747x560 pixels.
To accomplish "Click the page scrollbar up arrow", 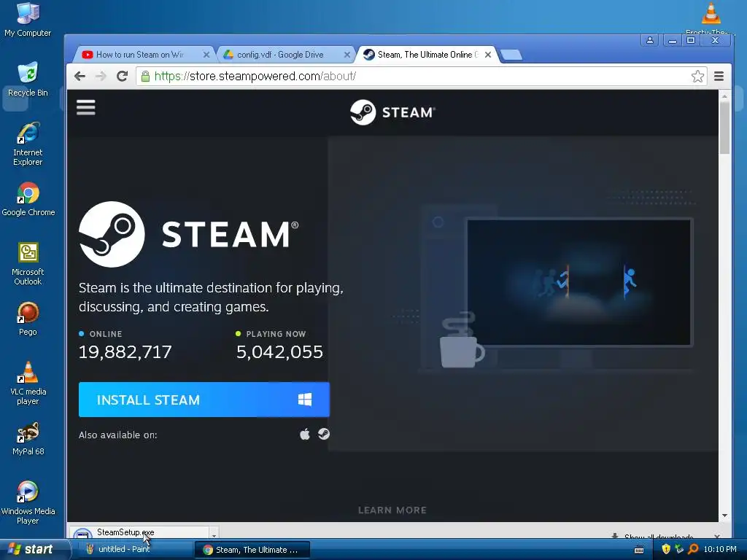I will [724, 96].
